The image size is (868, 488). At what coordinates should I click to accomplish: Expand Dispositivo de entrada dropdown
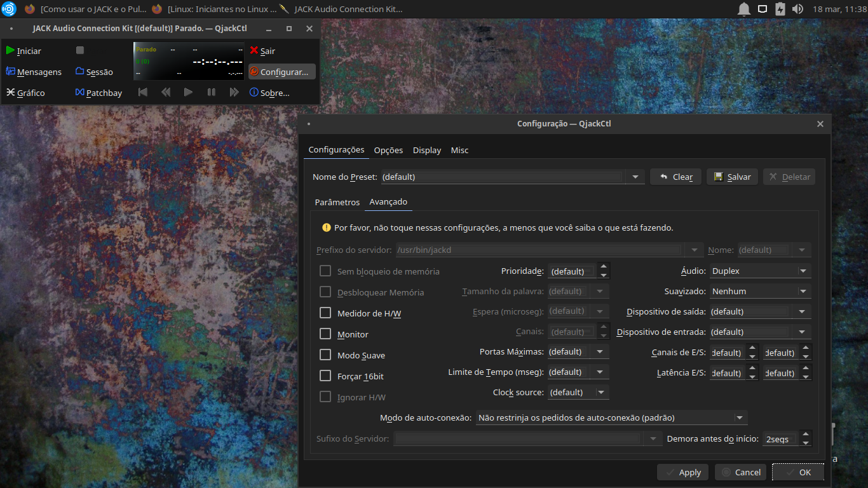[802, 332]
